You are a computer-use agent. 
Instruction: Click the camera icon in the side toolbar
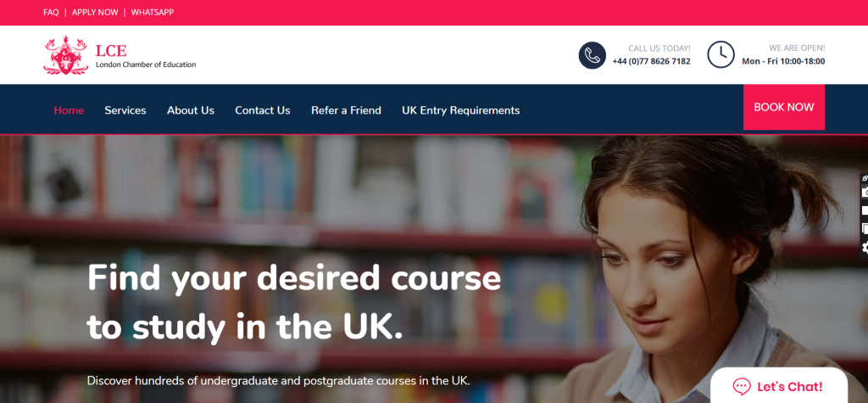point(865,193)
